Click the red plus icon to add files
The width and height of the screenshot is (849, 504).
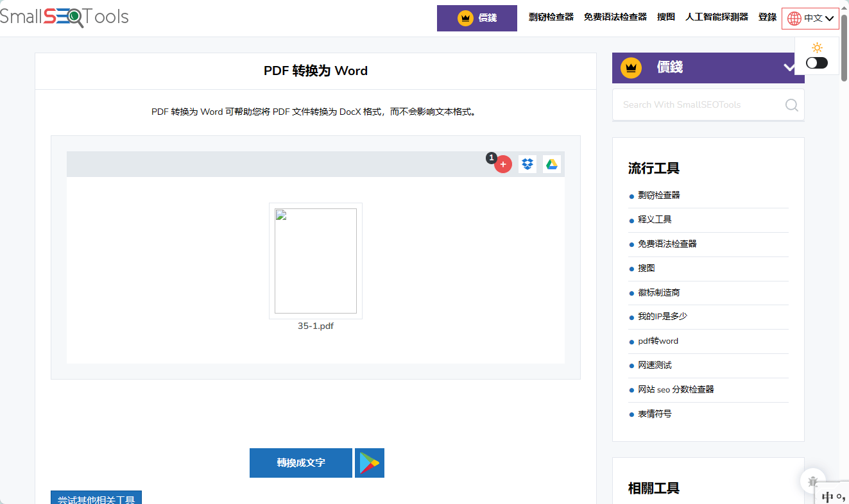point(503,164)
